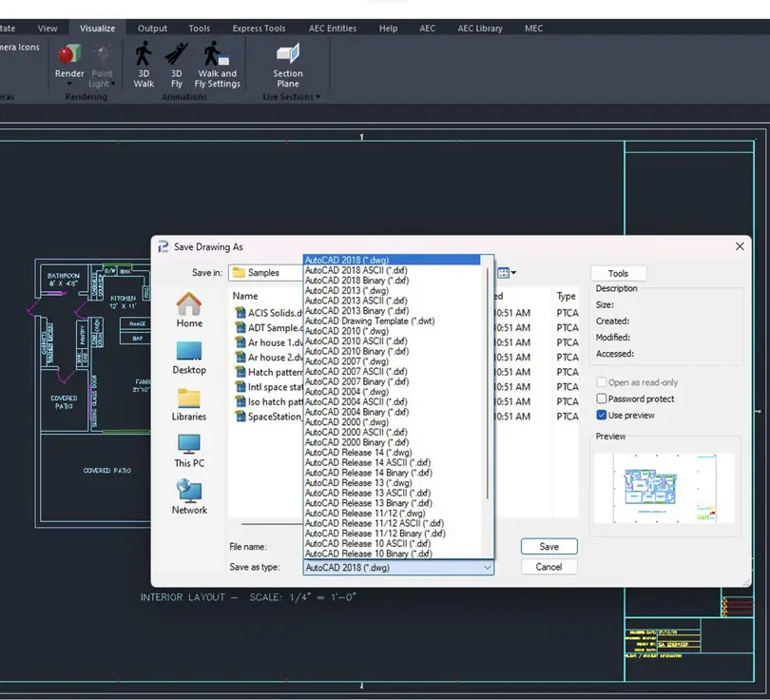Choose AutoCAD Release 13 Binary (*.dxf)
The height and width of the screenshot is (700, 770).
(369, 502)
